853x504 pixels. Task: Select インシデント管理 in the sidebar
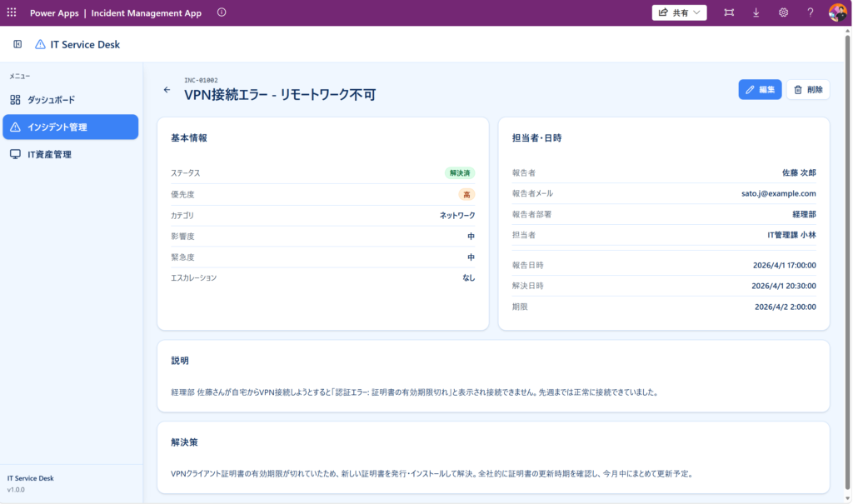(x=70, y=127)
